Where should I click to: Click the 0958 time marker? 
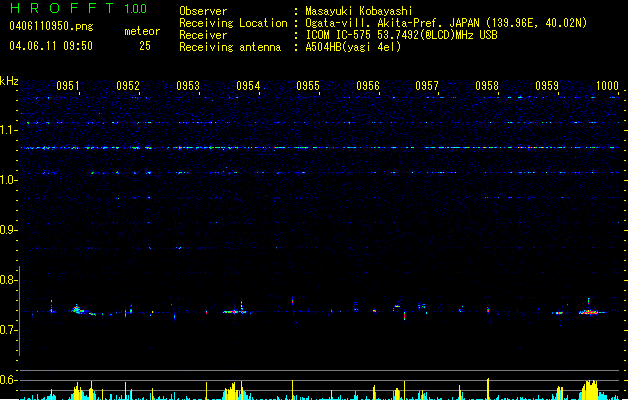click(x=487, y=86)
